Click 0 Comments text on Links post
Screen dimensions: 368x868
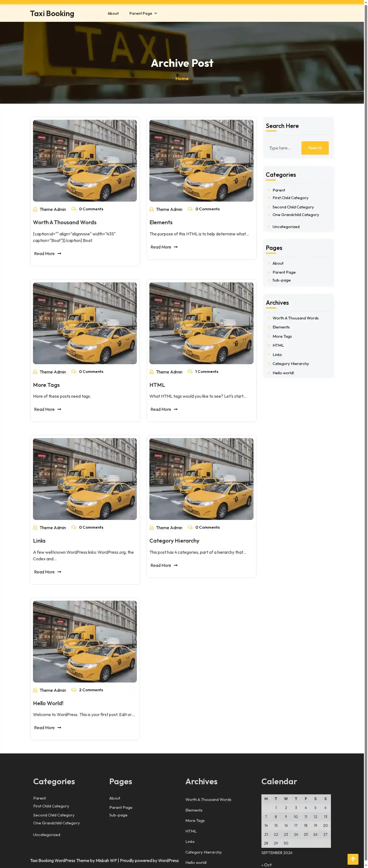91,527
